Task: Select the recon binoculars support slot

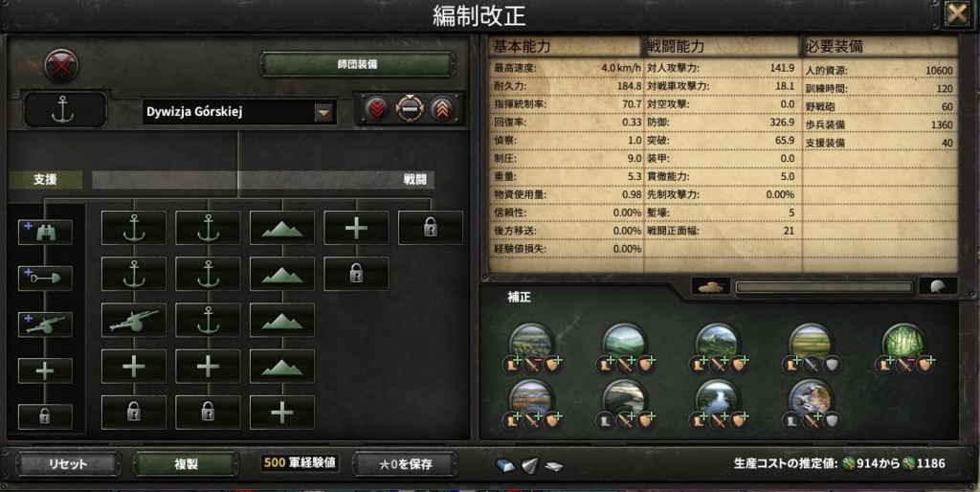Action: point(45,232)
